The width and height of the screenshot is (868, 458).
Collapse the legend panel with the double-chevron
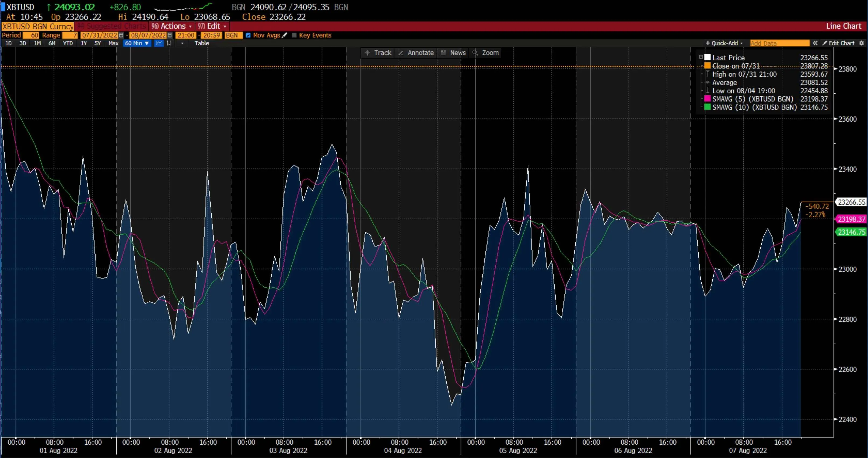click(815, 43)
